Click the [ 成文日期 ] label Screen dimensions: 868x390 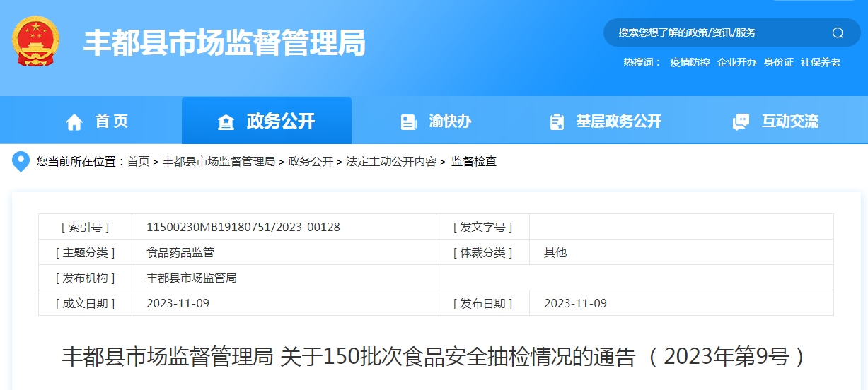click(x=86, y=303)
